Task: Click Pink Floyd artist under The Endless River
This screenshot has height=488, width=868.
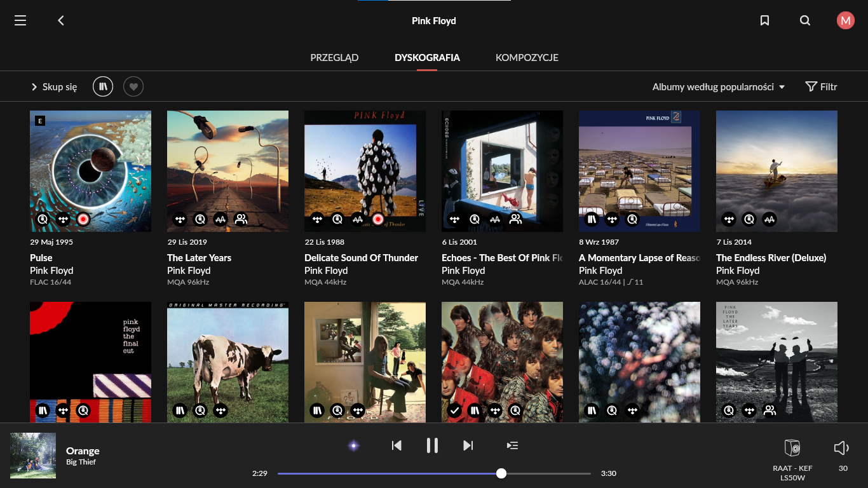Action: click(738, 271)
